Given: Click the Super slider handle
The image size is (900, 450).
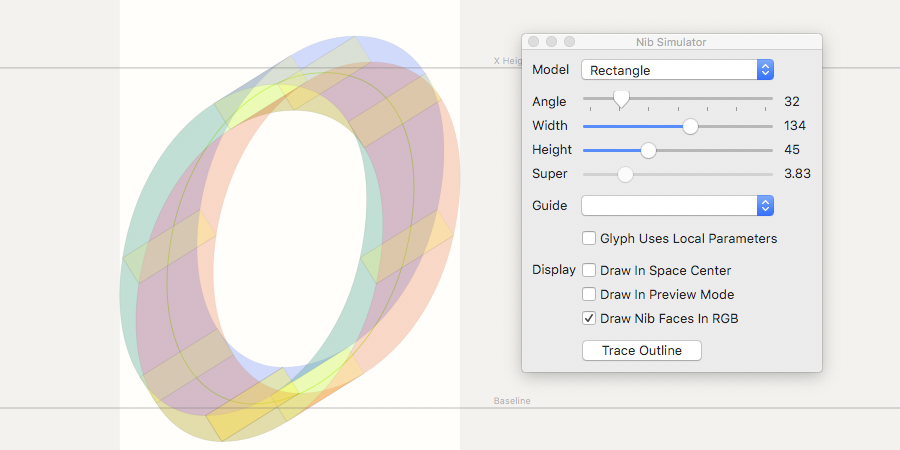Looking at the screenshot, I should [x=625, y=174].
